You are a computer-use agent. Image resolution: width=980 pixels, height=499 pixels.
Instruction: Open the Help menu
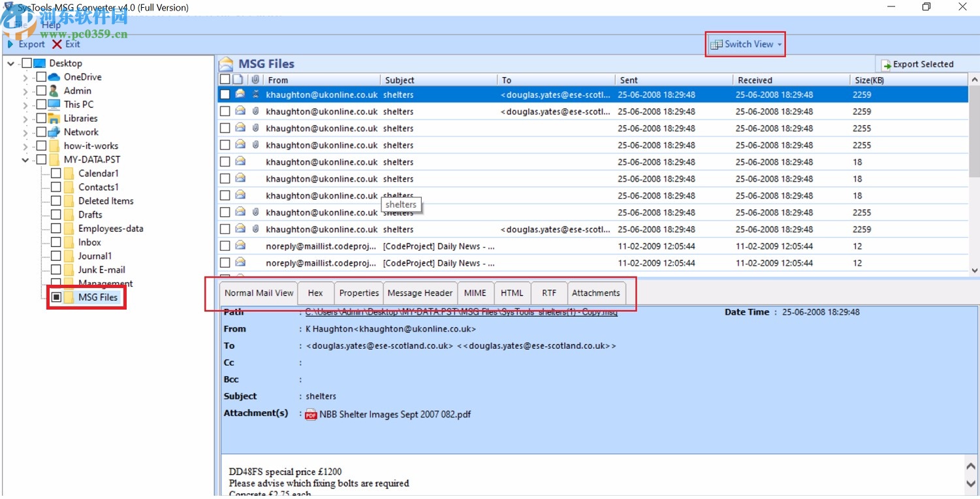[52, 25]
